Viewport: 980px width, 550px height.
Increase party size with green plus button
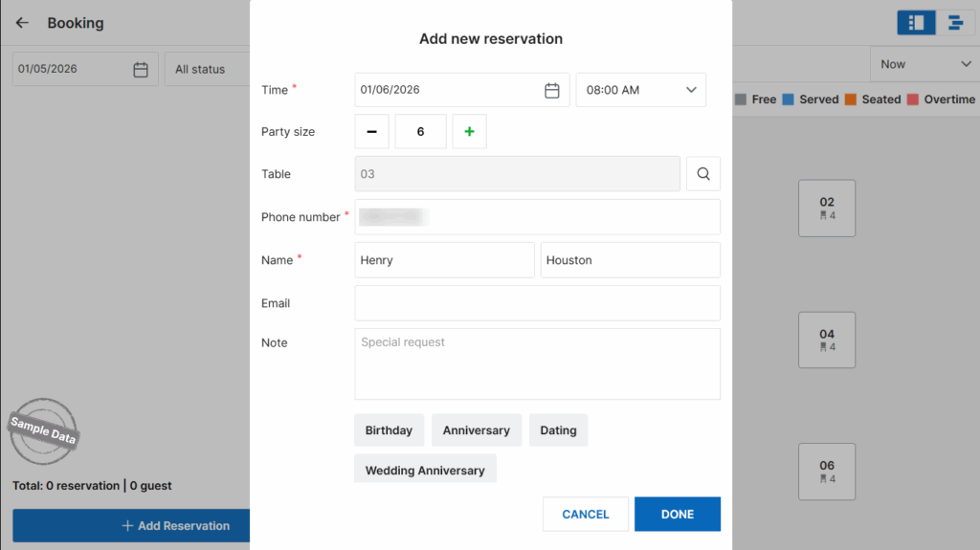pos(469,132)
